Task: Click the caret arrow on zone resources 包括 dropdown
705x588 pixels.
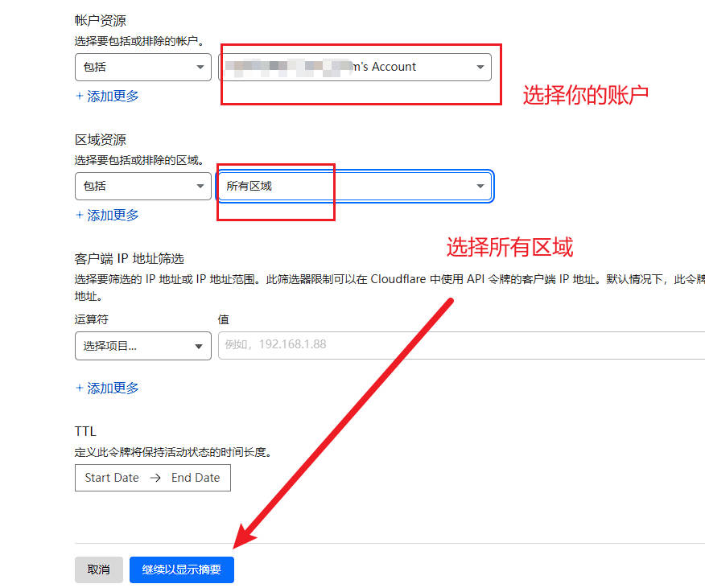Action: click(x=200, y=187)
